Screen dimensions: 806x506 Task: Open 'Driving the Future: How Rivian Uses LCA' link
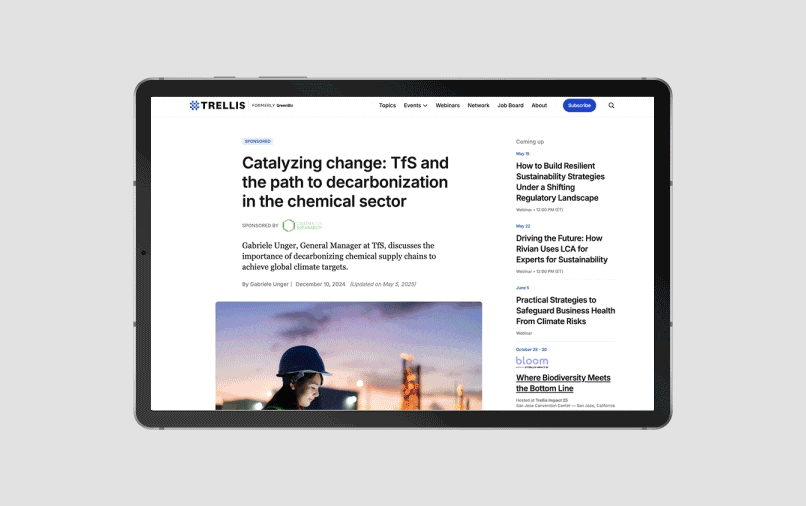(x=561, y=249)
